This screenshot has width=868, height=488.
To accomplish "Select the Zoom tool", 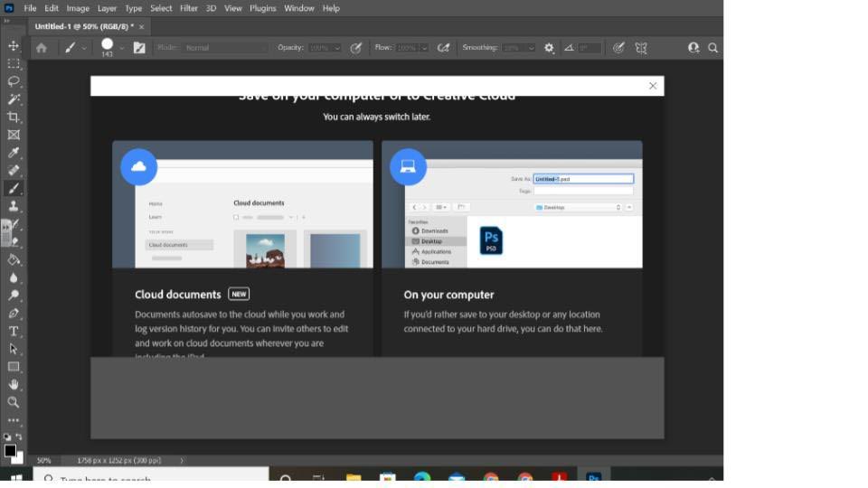I will pyautogui.click(x=14, y=402).
